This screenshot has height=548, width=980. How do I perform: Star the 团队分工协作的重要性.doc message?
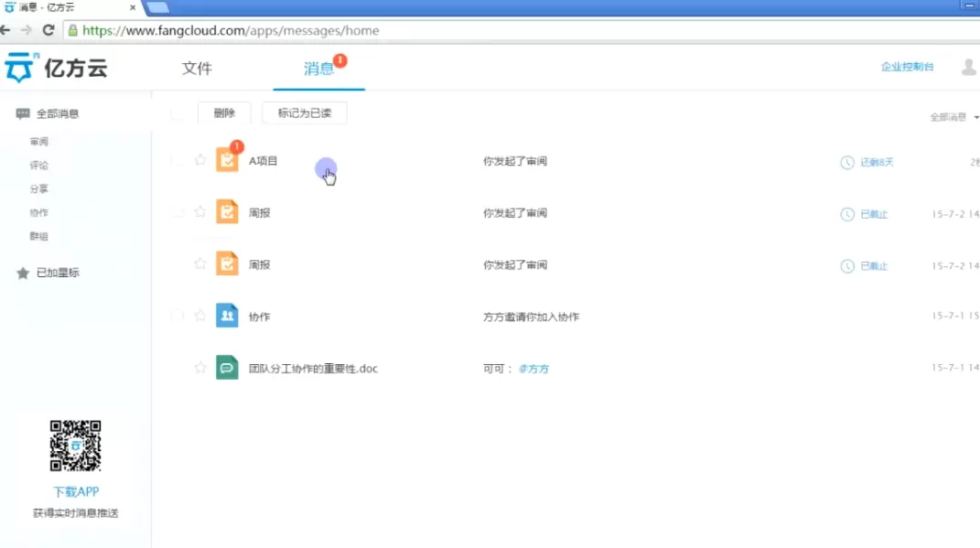point(200,368)
